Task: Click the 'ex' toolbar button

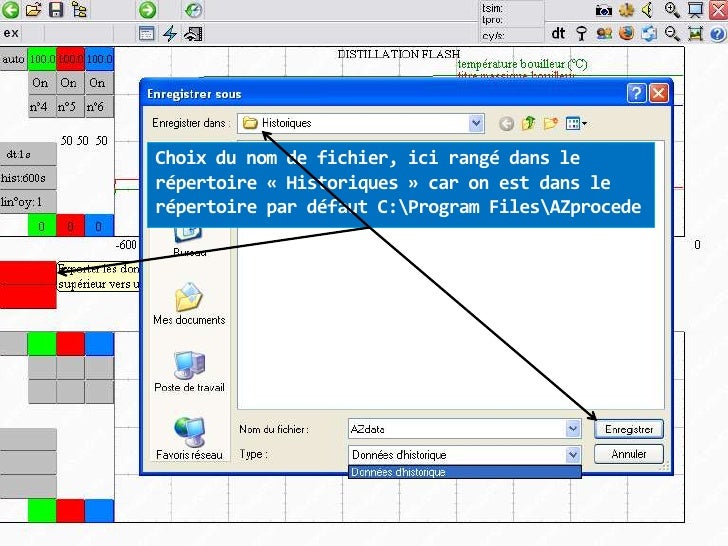Action: (x=11, y=33)
